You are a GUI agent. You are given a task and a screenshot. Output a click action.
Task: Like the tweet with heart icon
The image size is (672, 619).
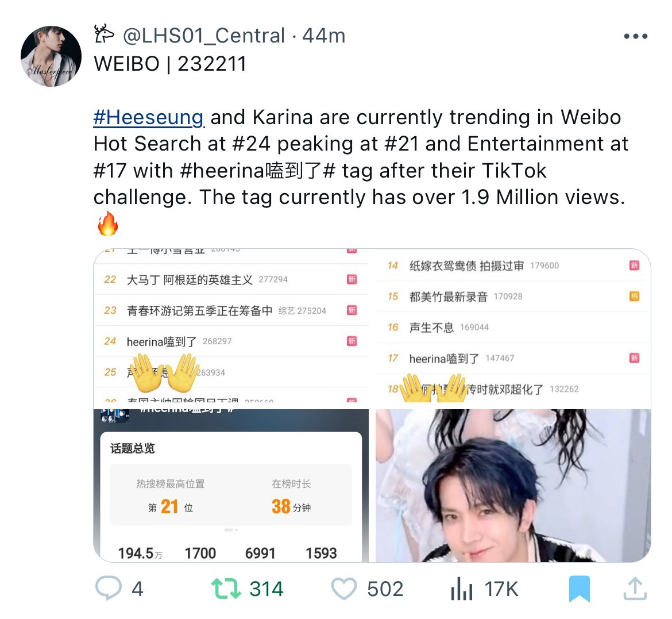[x=343, y=589]
